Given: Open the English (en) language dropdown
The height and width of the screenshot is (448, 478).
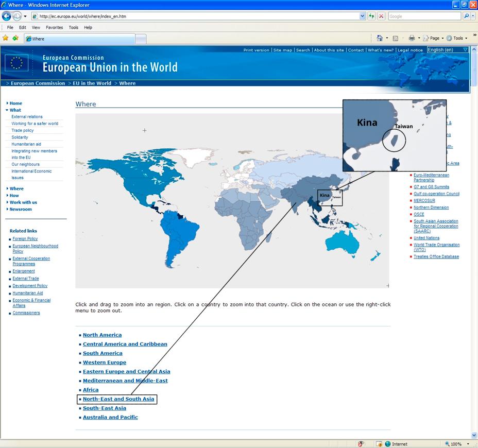Looking at the screenshot, I should (x=448, y=49).
